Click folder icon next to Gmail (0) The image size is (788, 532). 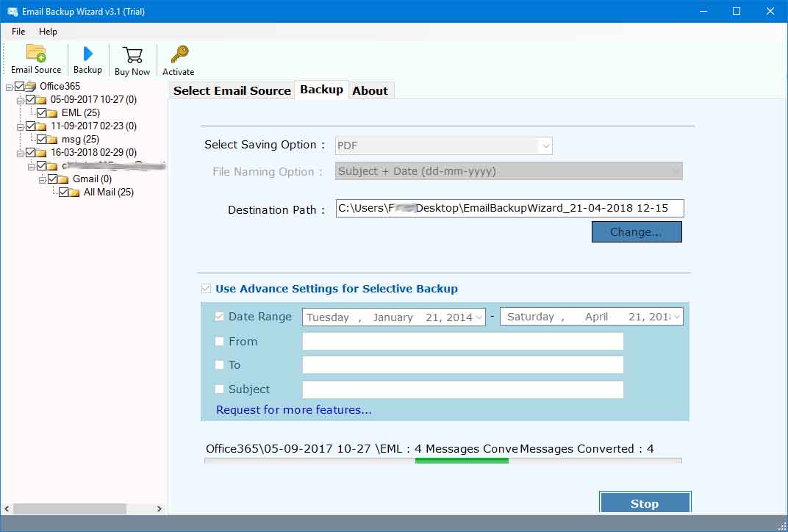click(x=63, y=179)
